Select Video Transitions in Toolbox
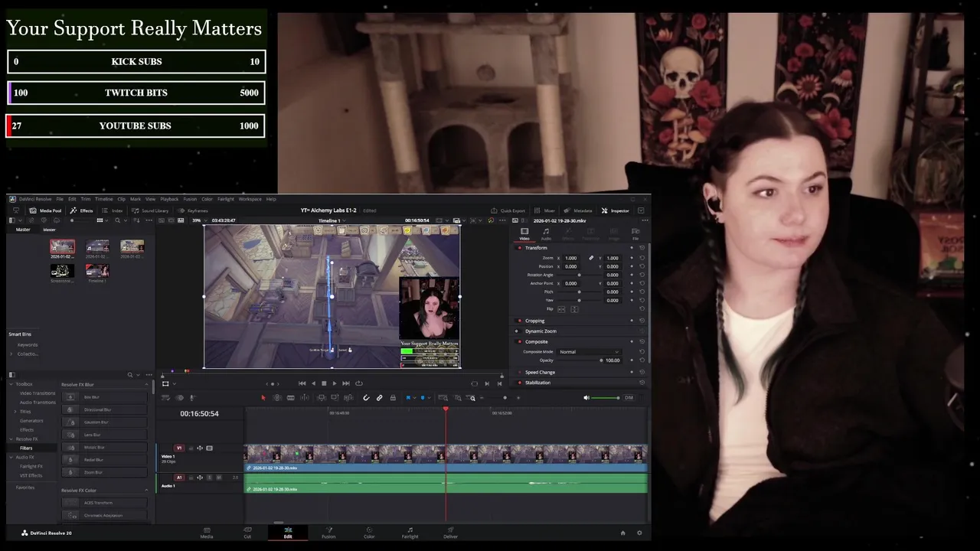Image resolution: width=980 pixels, height=551 pixels. pos(38,393)
